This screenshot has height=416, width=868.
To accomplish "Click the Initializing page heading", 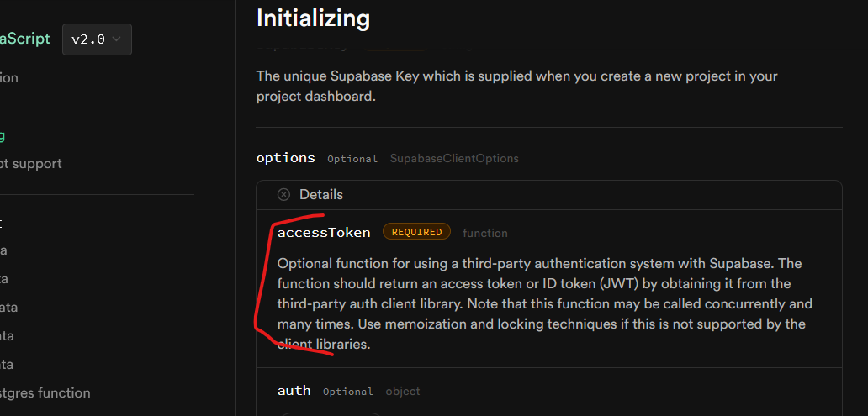I will point(313,18).
